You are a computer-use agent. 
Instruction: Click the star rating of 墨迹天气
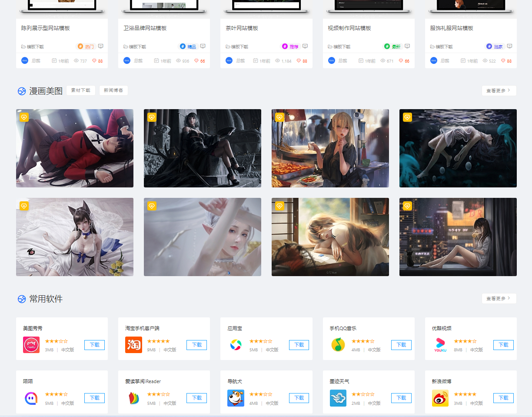coord(363,394)
